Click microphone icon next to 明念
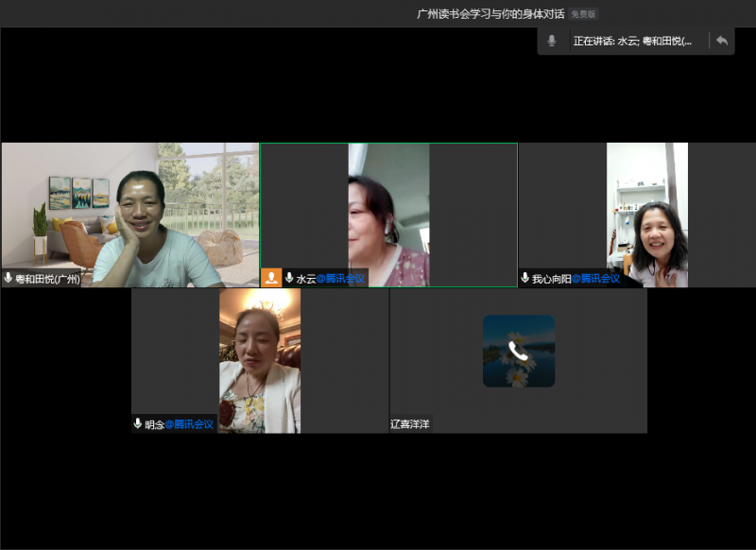This screenshot has height=550, width=756. click(x=138, y=424)
